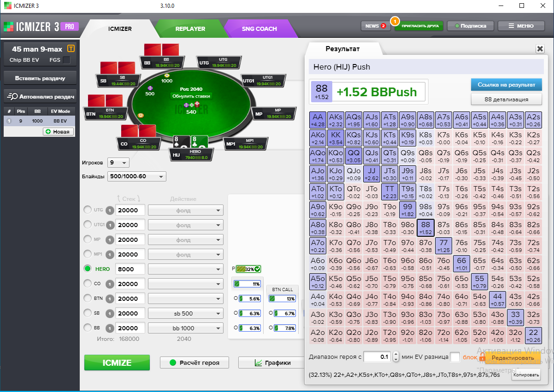
Task: Open the BTN action dropdown
Action: (185, 298)
